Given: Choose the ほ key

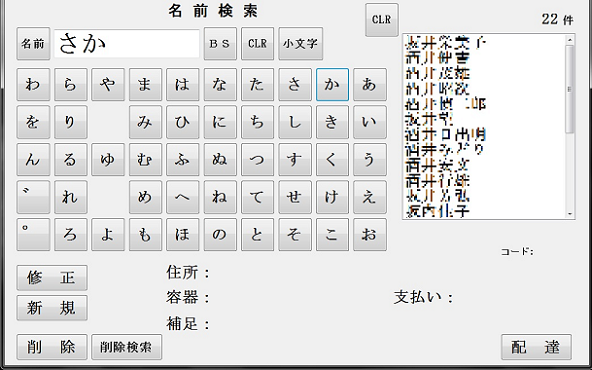Looking at the screenshot, I should pyautogui.click(x=183, y=234).
